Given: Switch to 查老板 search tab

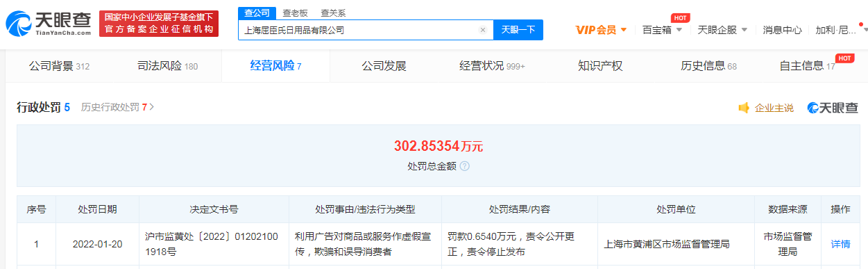Looking at the screenshot, I should click(295, 13).
